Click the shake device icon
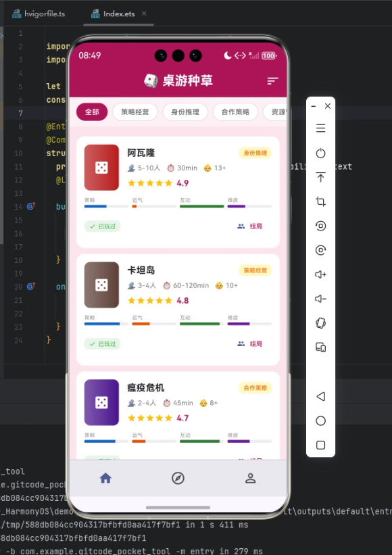The height and width of the screenshot is (555, 392). (x=320, y=323)
